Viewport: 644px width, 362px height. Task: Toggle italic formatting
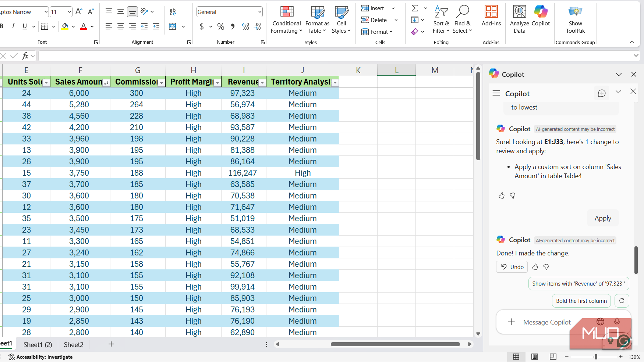[x=13, y=26]
